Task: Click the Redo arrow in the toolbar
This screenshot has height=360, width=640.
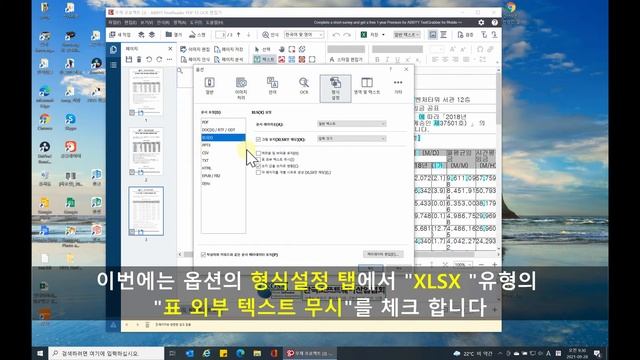Action: click(347, 35)
